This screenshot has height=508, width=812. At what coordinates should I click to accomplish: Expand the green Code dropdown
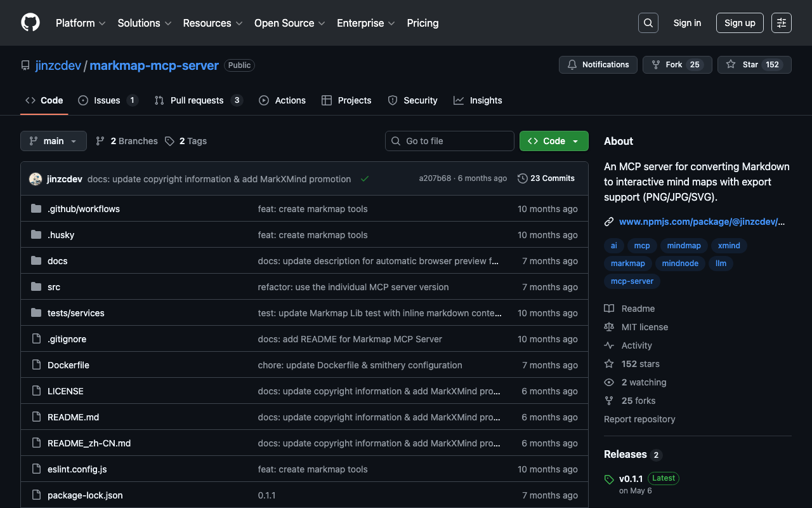coord(553,141)
